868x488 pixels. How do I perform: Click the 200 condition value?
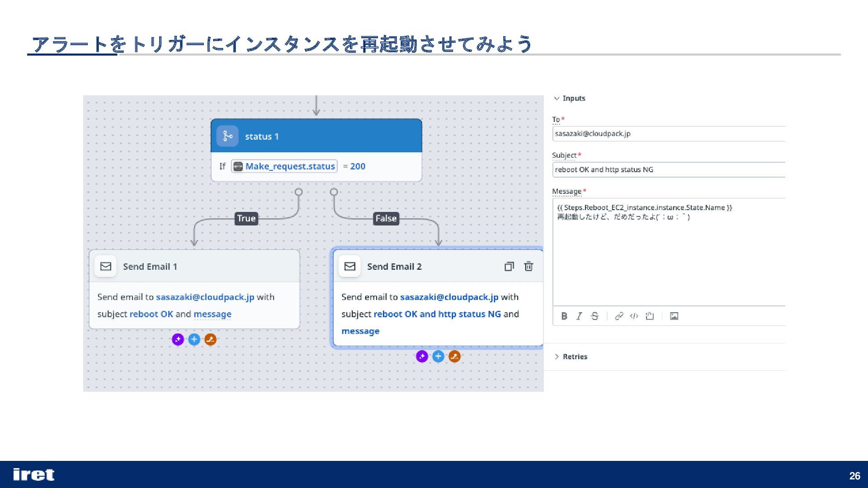358,166
